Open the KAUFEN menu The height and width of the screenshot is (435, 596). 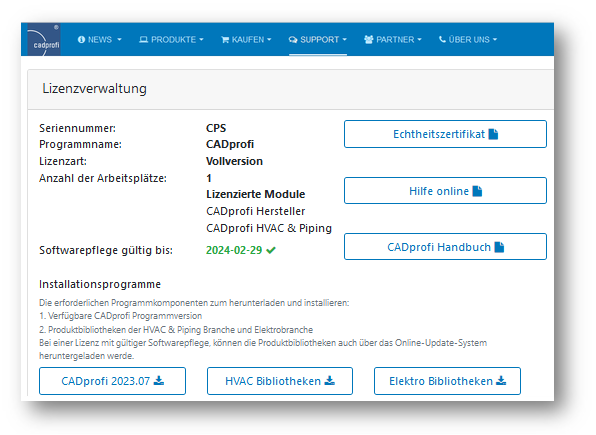[x=246, y=40]
